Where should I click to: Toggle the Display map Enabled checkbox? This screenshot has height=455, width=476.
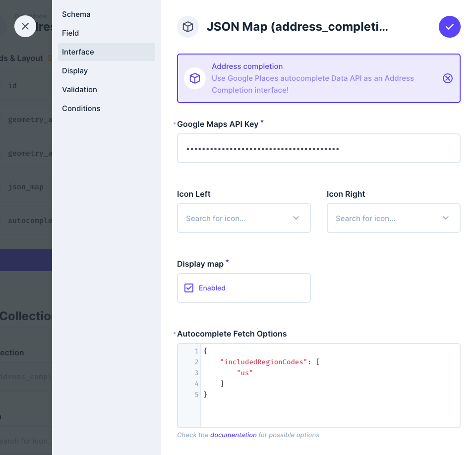(189, 288)
